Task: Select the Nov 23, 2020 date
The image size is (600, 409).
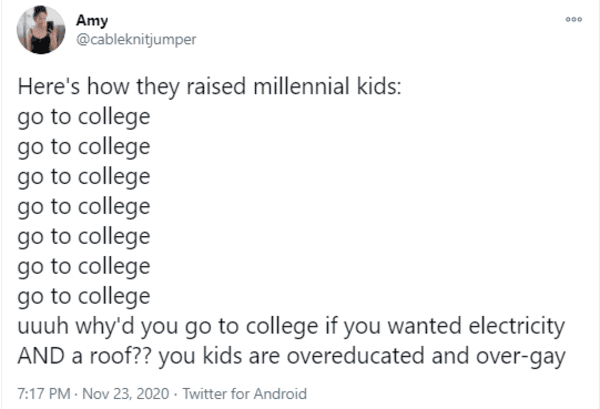Action: click(126, 393)
